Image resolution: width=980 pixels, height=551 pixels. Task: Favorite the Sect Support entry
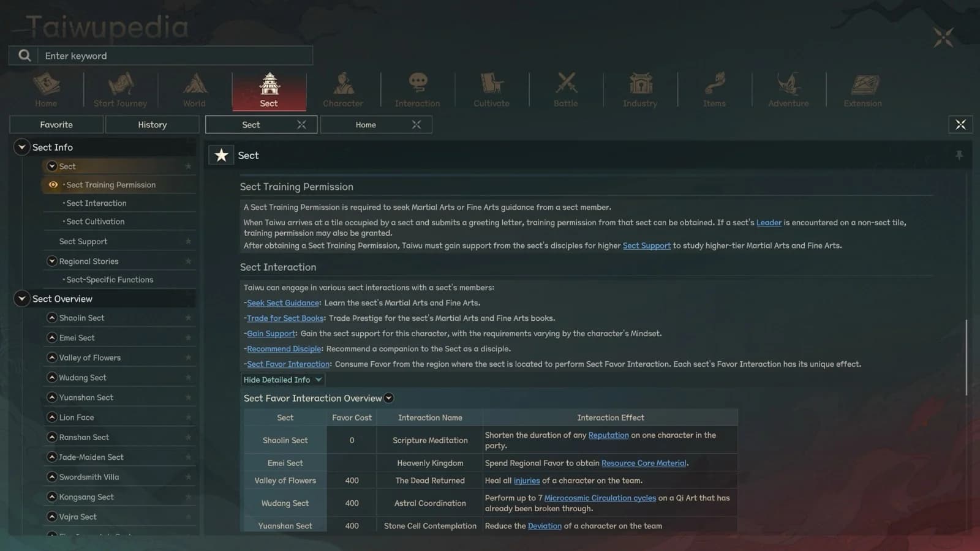(188, 242)
